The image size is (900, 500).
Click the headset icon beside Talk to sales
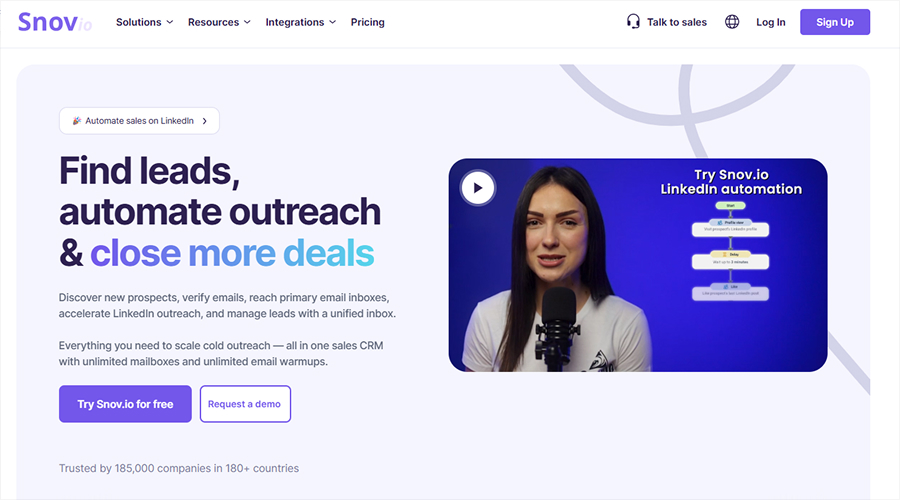point(633,22)
